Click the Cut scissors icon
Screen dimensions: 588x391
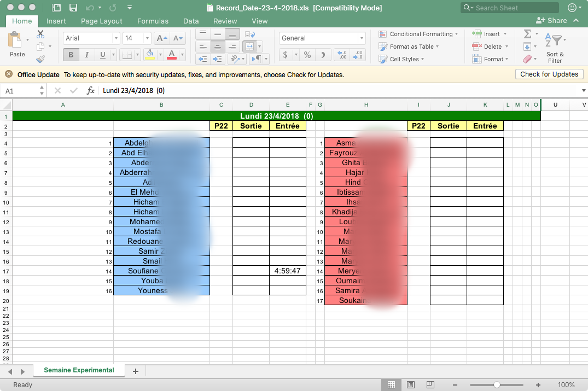(40, 34)
